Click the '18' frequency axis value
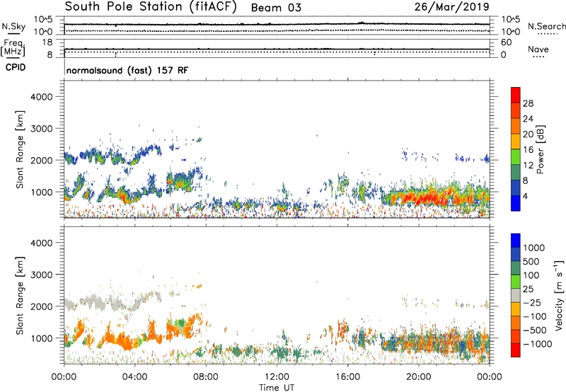Image resolution: width=566 pixels, height=392 pixels. 47,42
